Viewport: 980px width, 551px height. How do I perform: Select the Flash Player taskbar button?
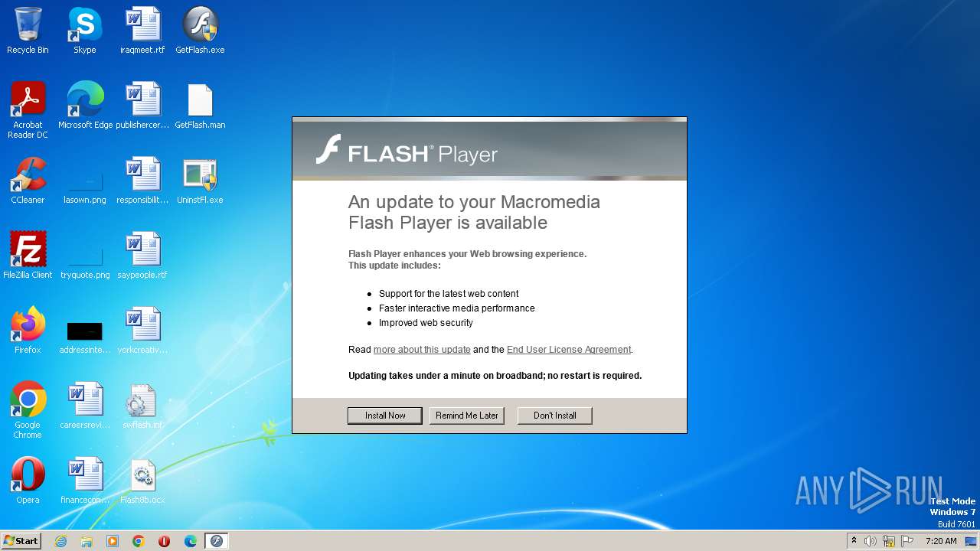pos(217,541)
